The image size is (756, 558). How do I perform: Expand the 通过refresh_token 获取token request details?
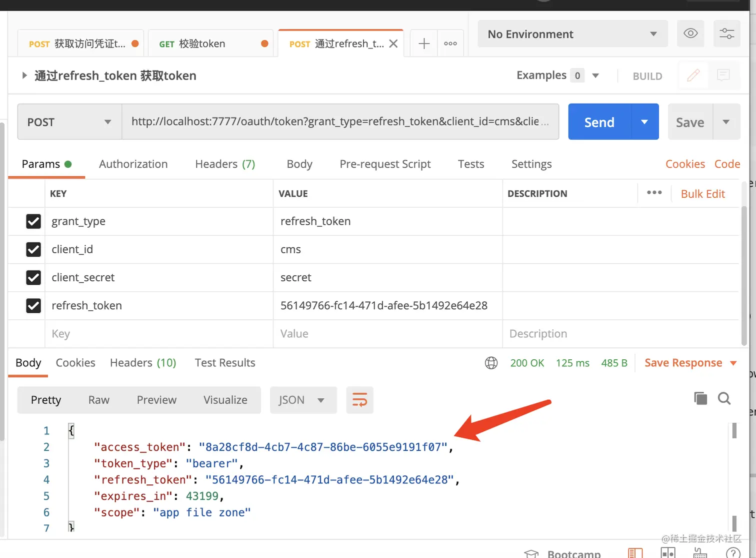tap(24, 76)
